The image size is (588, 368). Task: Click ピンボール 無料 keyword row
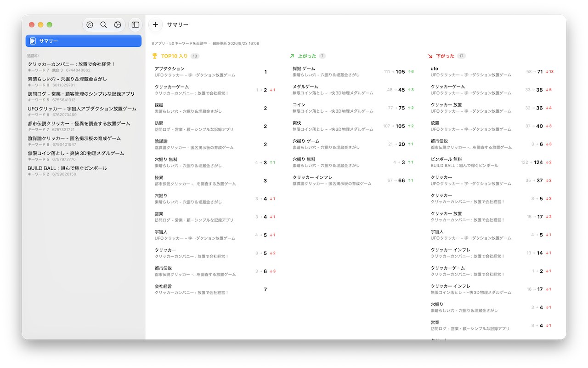click(491, 162)
